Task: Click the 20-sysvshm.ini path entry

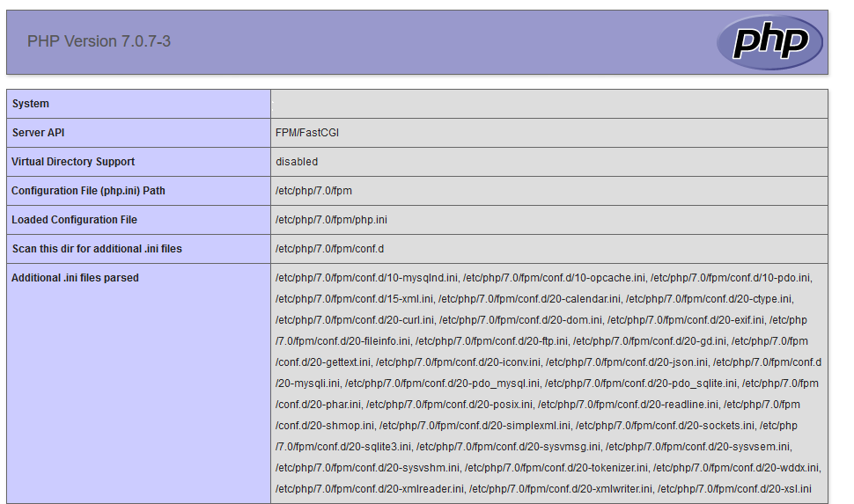Action: coord(367,468)
